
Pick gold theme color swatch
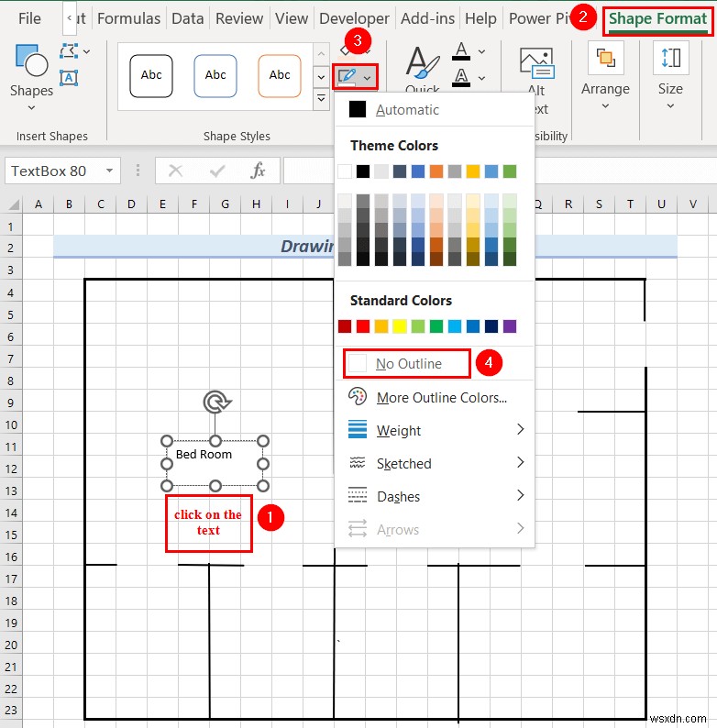(473, 171)
